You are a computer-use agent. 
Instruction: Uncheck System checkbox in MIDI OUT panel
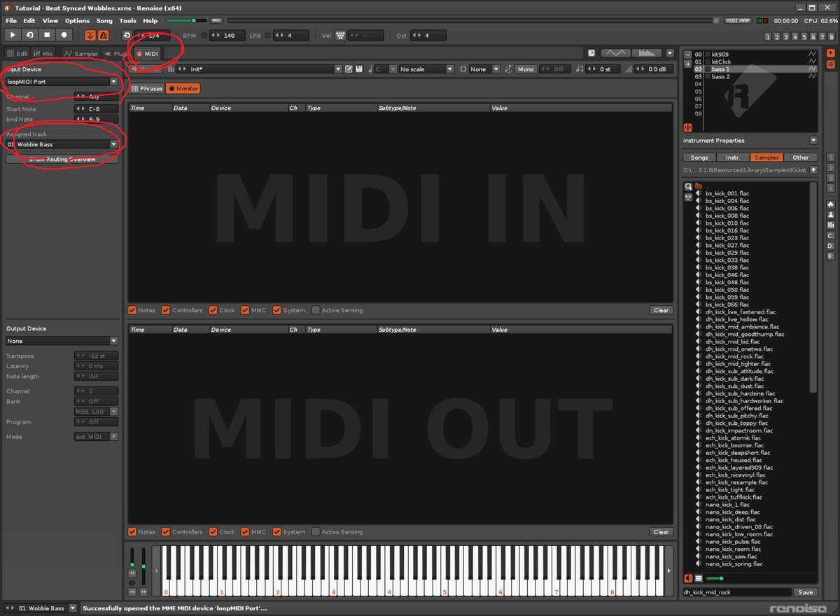[x=277, y=532]
